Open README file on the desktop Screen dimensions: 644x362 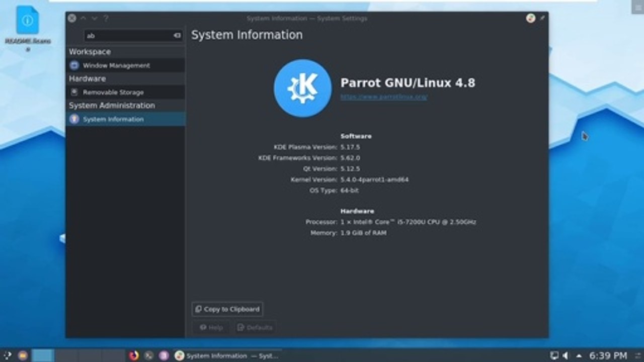pos(28,29)
